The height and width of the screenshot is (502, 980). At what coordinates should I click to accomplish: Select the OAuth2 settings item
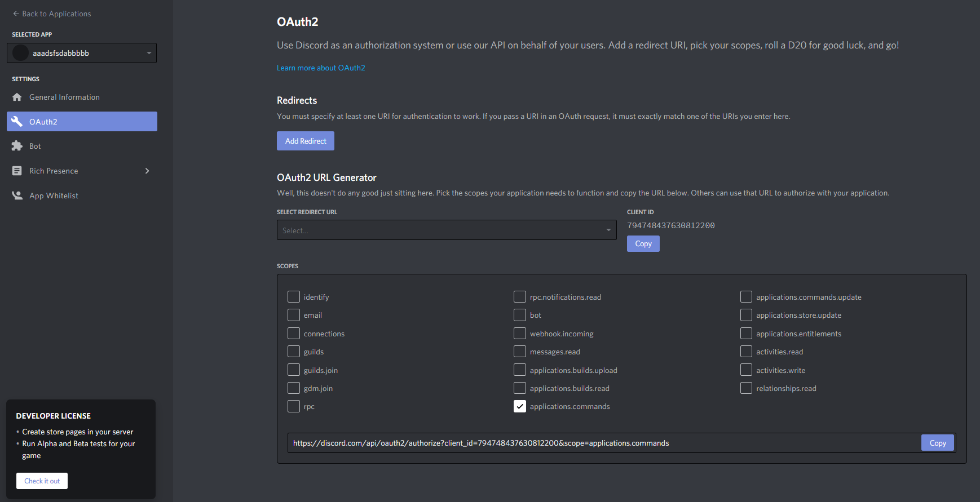tap(82, 121)
